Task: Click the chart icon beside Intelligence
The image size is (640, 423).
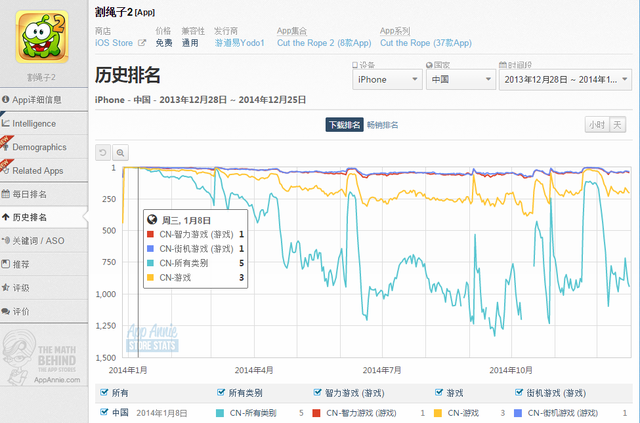Action: pos(5,123)
